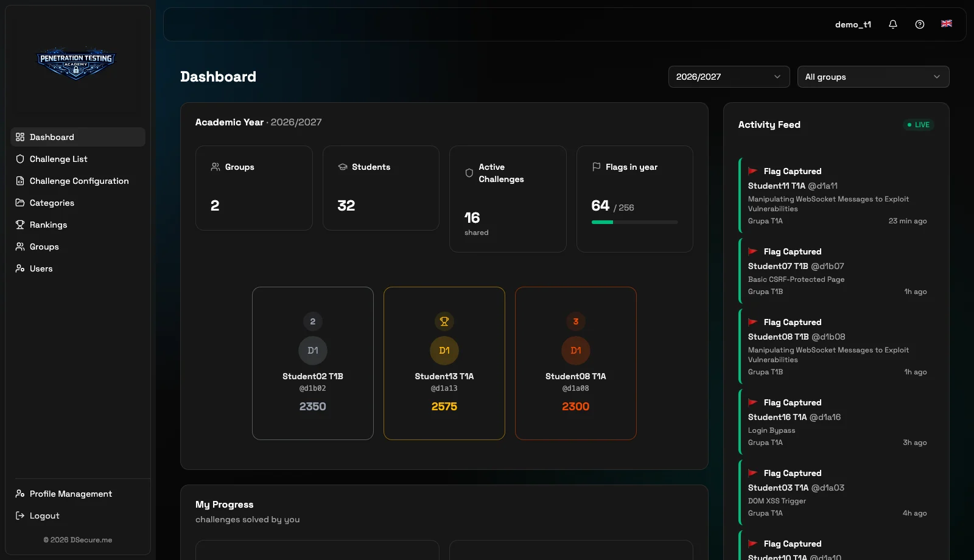Click the Dashboard grid icon in sidebar
974x560 pixels.
tap(20, 137)
